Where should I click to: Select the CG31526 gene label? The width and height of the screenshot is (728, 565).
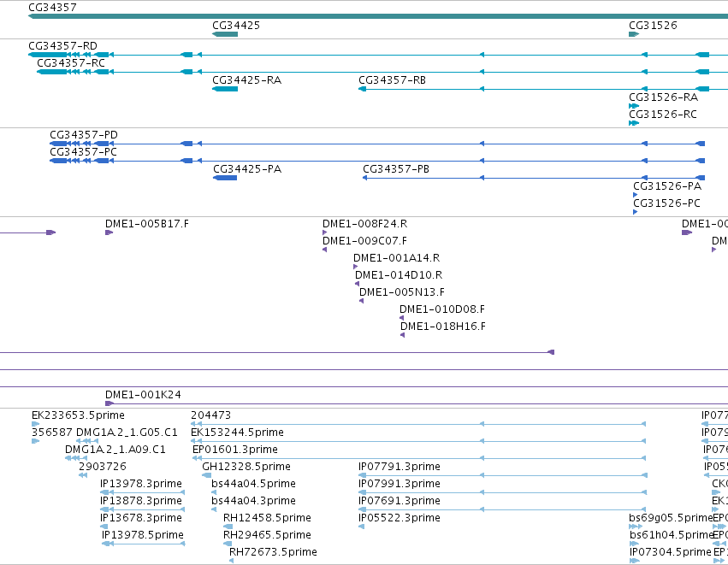[653, 26]
